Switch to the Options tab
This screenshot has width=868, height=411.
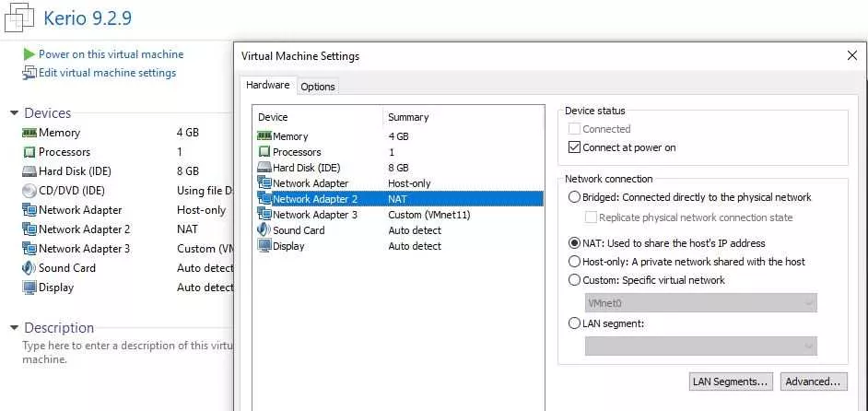(x=318, y=87)
